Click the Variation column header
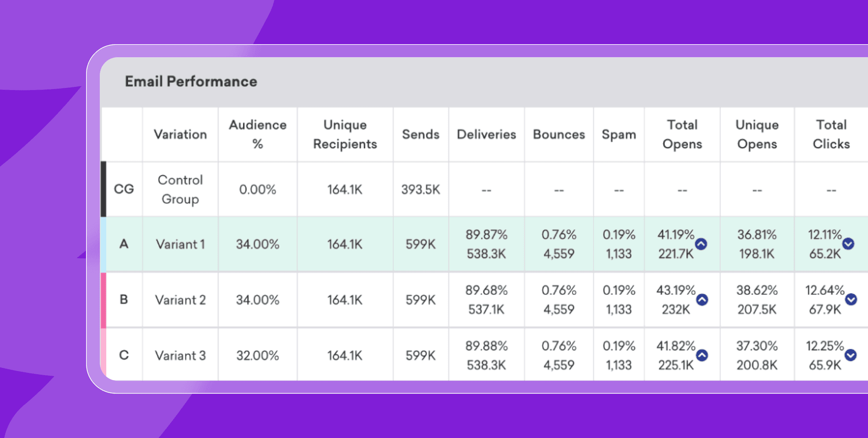Viewport: 868px width, 438px height. [x=180, y=134]
